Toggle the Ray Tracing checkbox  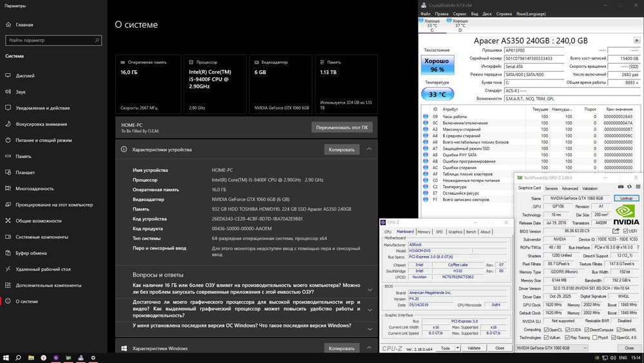click(x=567, y=337)
